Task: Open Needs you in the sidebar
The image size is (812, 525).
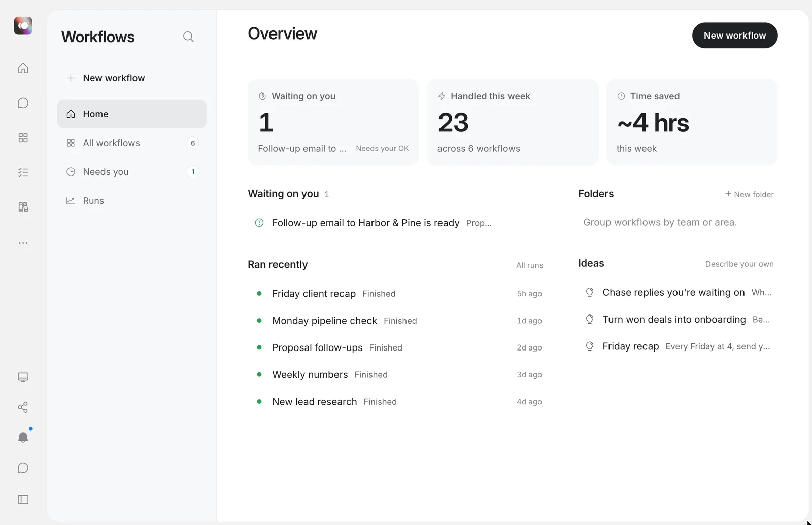Action: 132,172
